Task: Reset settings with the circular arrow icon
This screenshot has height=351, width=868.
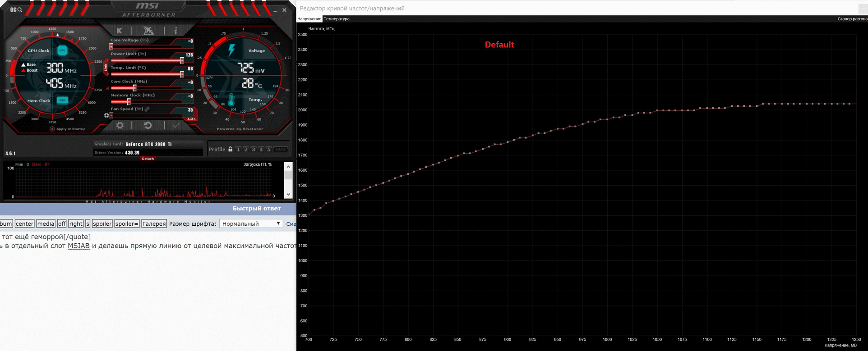Action: tap(148, 125)
